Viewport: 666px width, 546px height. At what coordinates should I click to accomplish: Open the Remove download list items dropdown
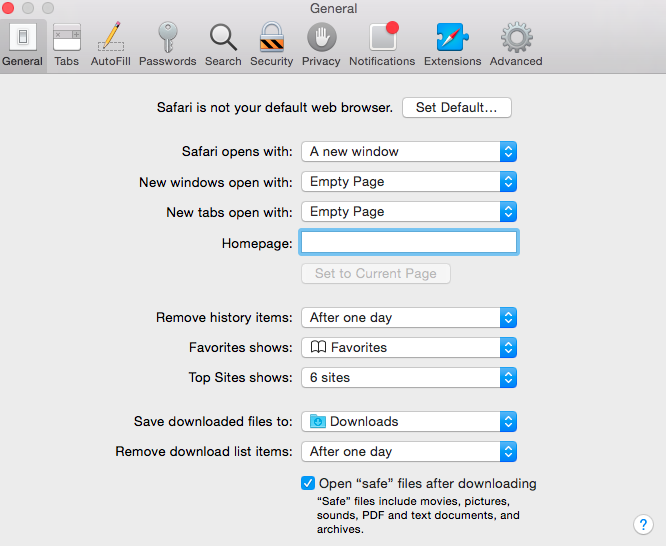(409, 452)
